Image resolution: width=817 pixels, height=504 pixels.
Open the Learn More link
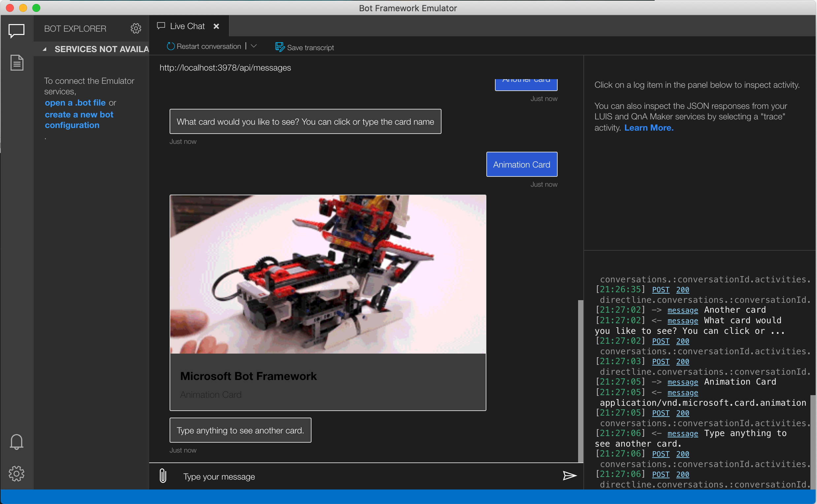point(649,128)
